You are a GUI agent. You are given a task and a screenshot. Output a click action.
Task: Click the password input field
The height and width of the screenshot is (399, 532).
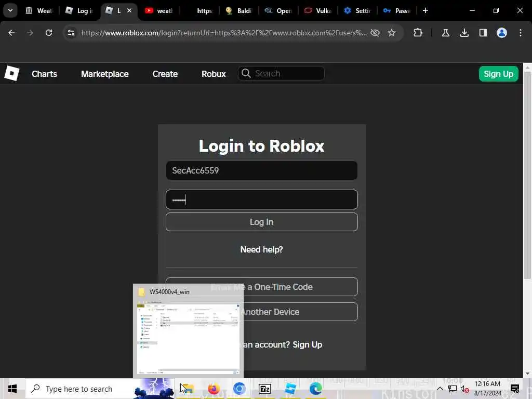(x=262, y=199)
